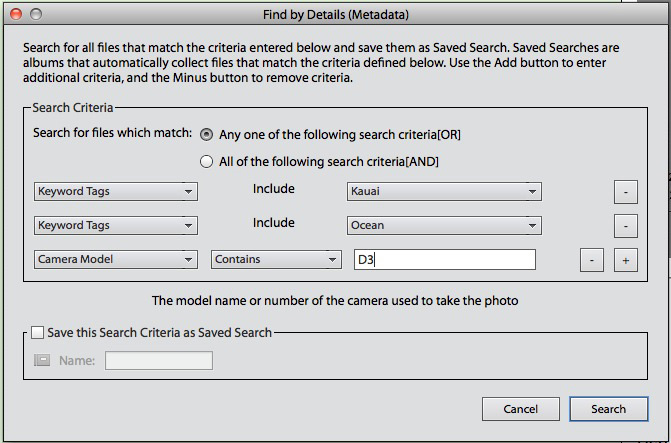Open the Ocean keyword value dropdown
The height and width of the screenshot is (443, 671).
[444, 226]
